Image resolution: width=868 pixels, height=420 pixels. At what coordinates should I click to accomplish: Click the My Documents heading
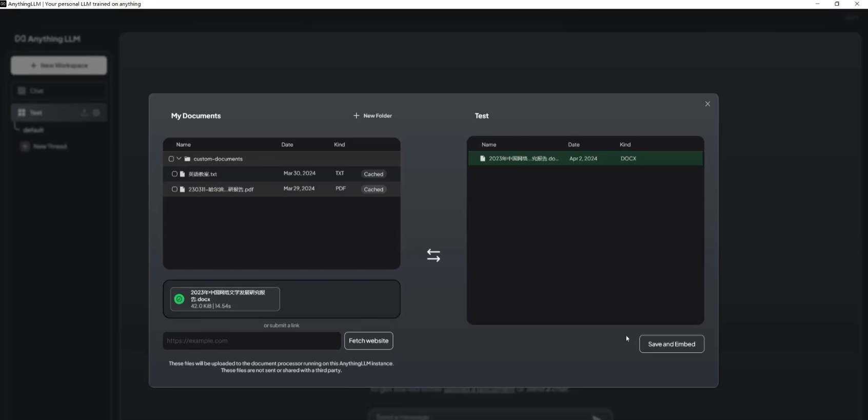196,116
